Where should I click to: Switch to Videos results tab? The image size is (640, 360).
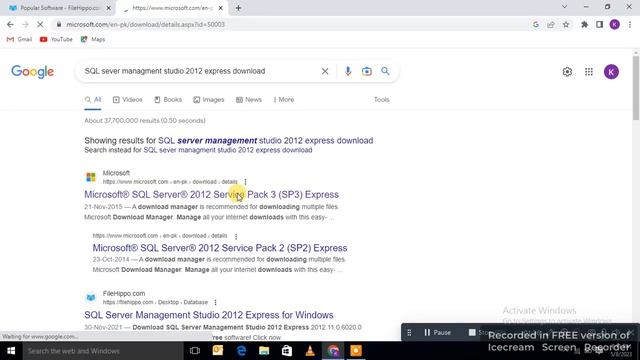127,100
